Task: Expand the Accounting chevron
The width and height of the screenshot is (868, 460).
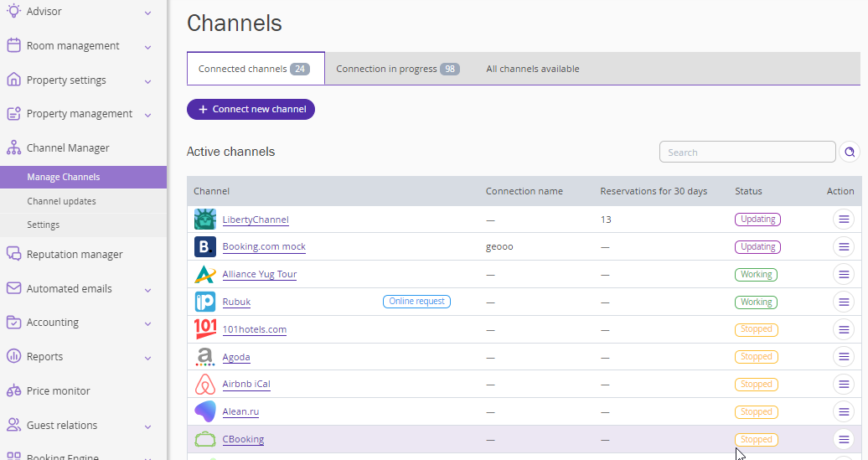Action: 147,323
